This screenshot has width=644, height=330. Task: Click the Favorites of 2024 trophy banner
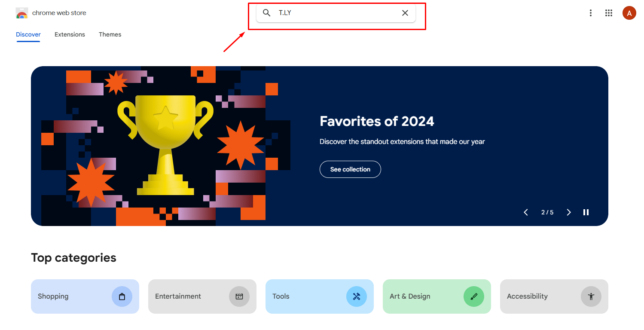pyautogui.click(x=165, y=146)
